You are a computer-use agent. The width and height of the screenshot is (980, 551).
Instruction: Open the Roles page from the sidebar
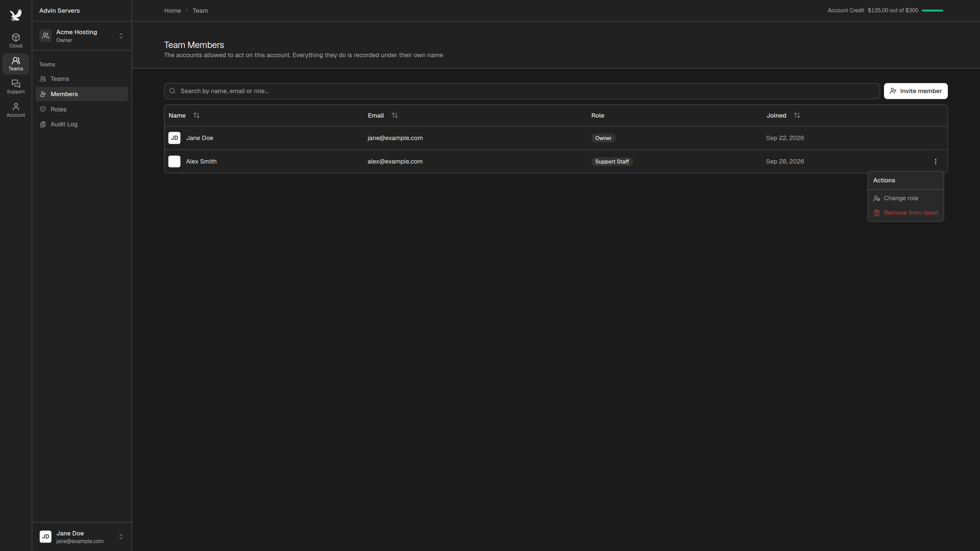[x=82, y=109]
